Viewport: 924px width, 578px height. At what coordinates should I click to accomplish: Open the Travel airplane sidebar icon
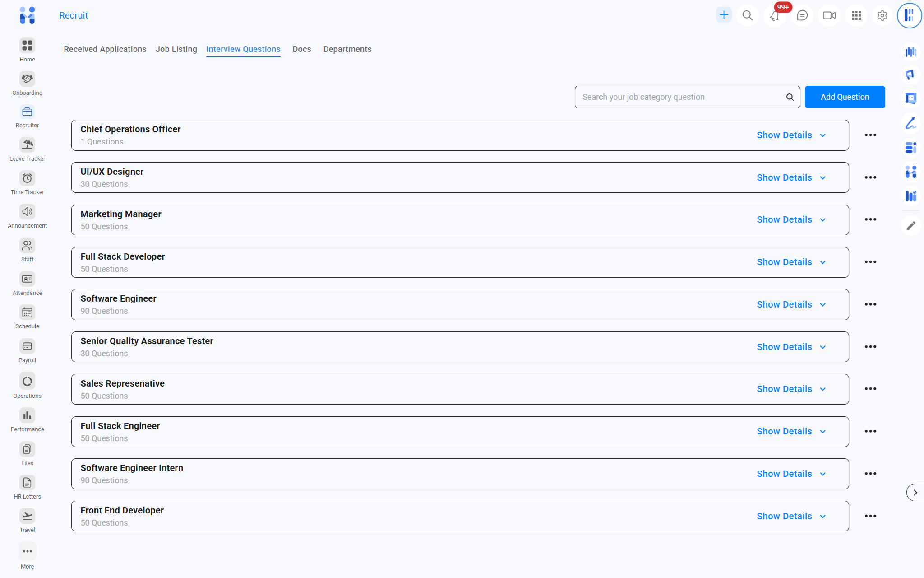click(27, 517)
